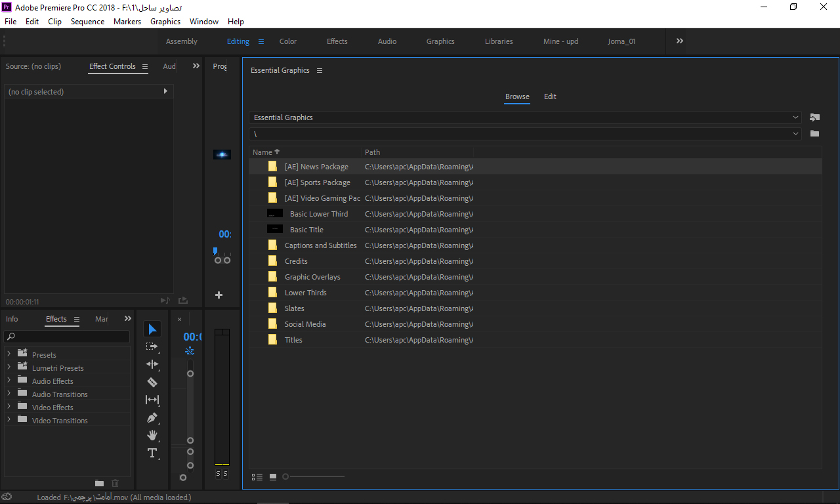
Task: Expand the Video Transitions folder
Action: pos(9,420)
